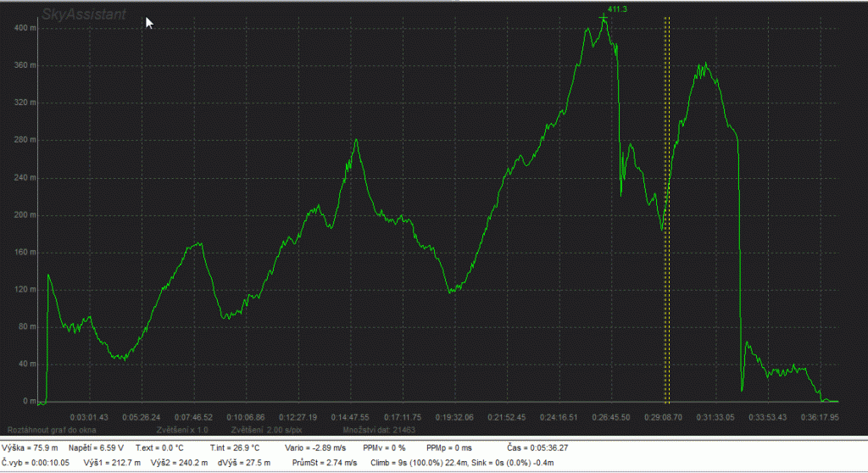Screen dimensions: 868x473
Task: Click "Roztáhnout graf do okna" label
Action: tap(52, 431)
